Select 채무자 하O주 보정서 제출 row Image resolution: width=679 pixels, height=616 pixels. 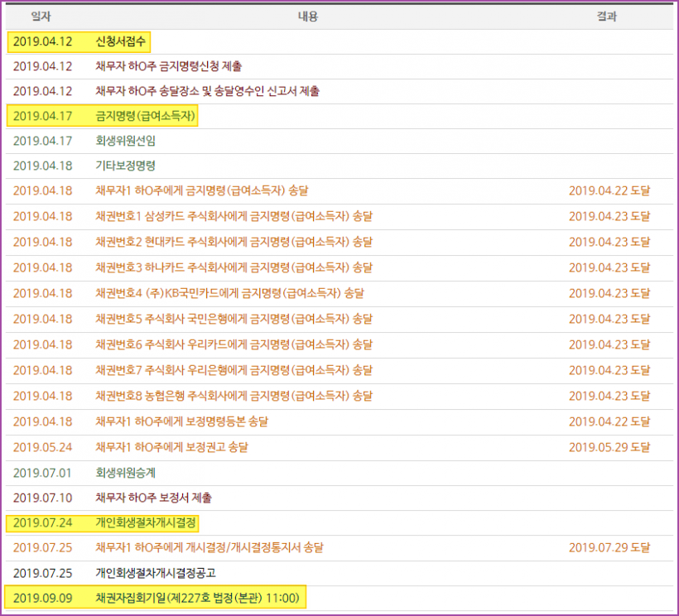pyautogui.click(x=339, y=498)
